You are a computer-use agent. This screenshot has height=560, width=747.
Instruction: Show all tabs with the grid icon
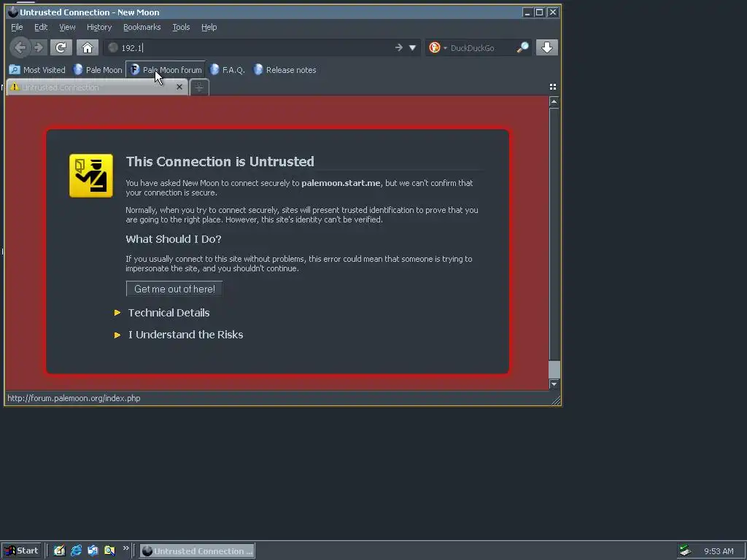tap(553, 87)
